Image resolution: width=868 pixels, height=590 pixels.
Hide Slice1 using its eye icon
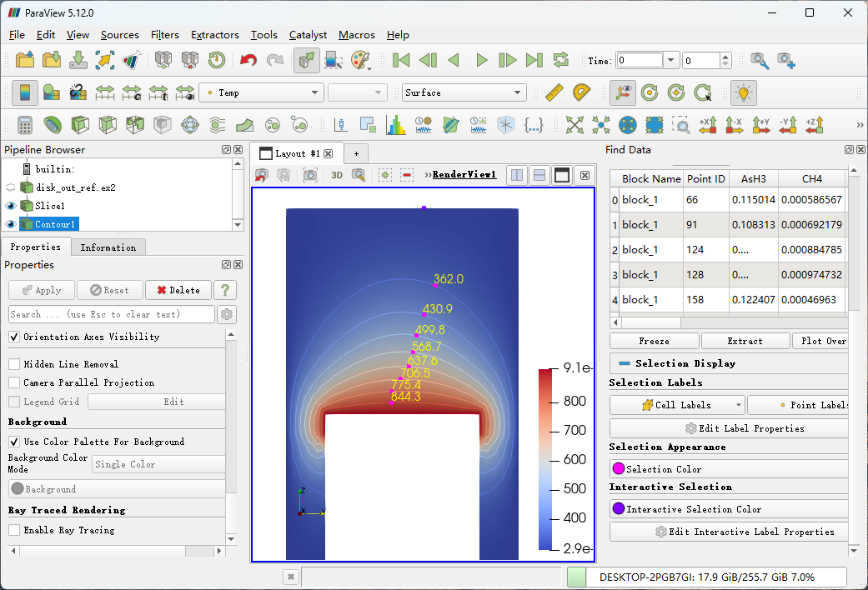click(11, 206)
